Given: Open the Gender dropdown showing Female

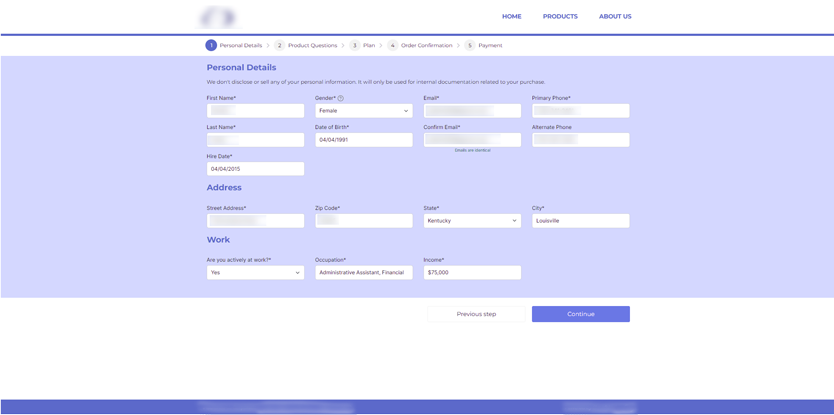Looking at the screenshot, I should 363,111.
